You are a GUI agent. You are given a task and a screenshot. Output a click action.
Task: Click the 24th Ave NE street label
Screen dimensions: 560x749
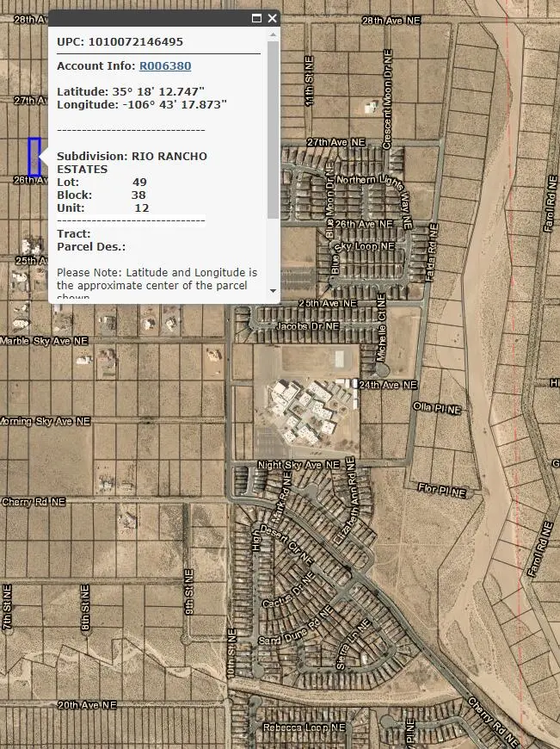(388, 385)
